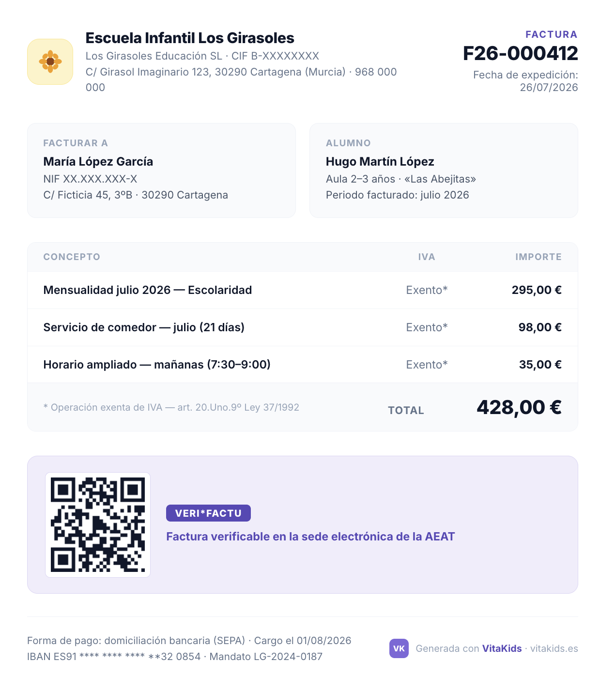This screenshot has width=616, height=677.
Task: Select the Mensualidad julio 2026 Escolaridad row
Action: click(303, 290)
